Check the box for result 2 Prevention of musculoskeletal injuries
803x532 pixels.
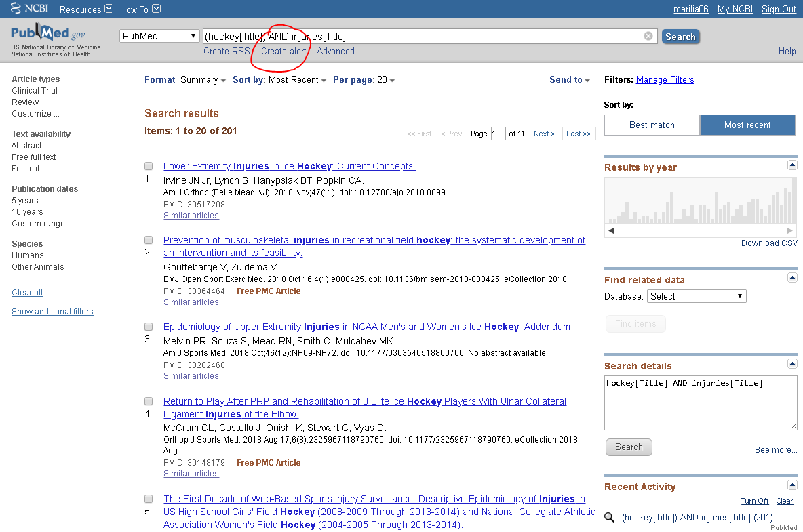pos(149,240)
